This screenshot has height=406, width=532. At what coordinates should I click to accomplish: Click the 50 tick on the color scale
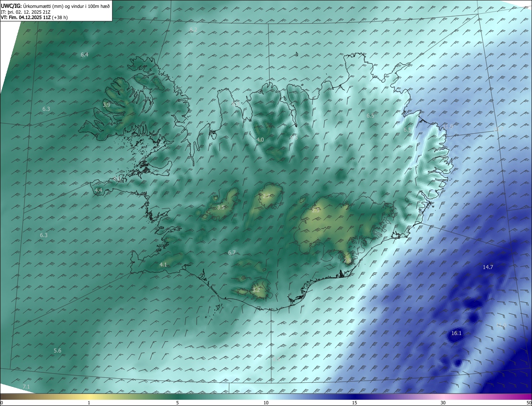(529, 403)
